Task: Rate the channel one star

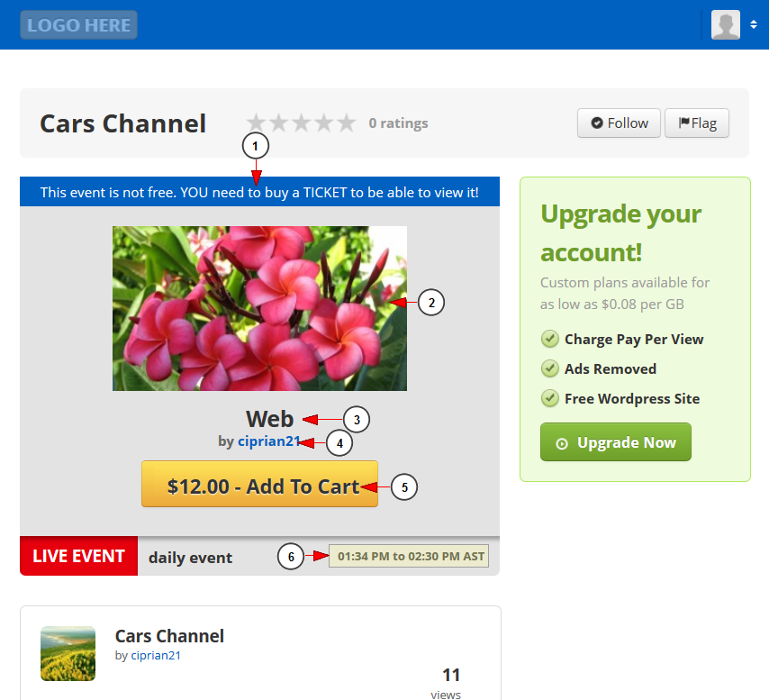Action: (256, 123)
